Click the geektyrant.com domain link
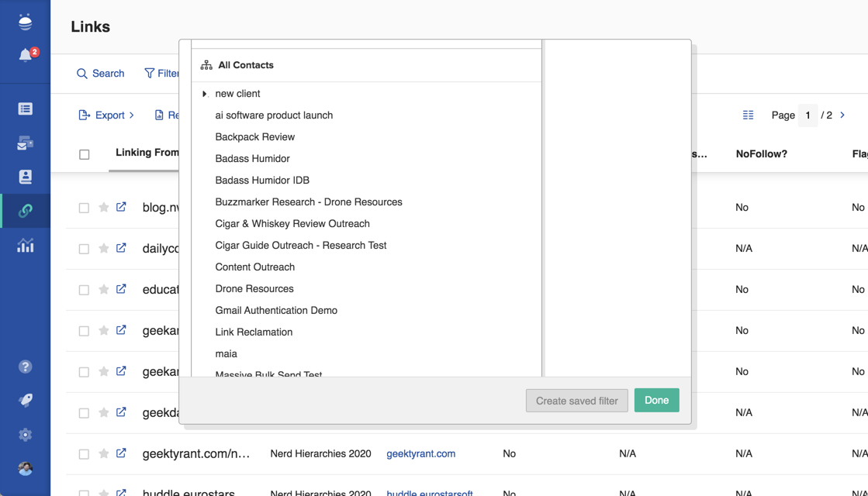 click(420, 453)
